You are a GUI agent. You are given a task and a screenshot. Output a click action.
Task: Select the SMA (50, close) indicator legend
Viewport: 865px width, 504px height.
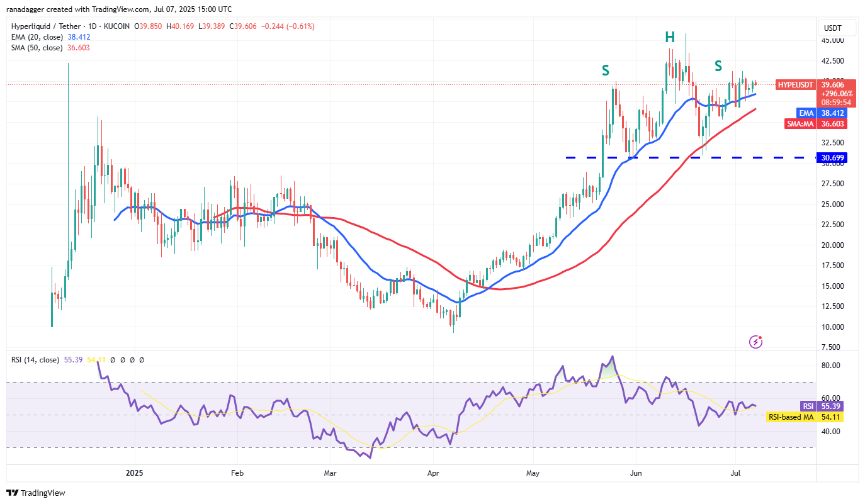click(x=37, y=48)
